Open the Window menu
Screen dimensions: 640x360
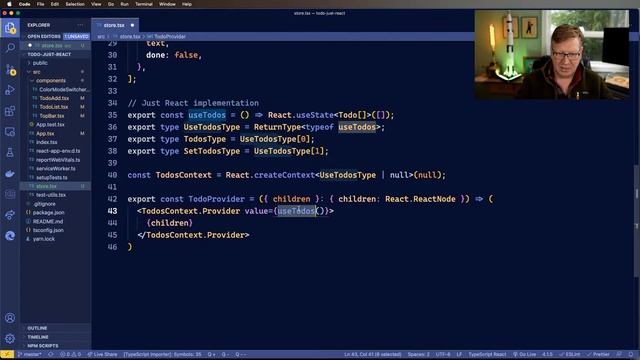(x=167, y=4)
